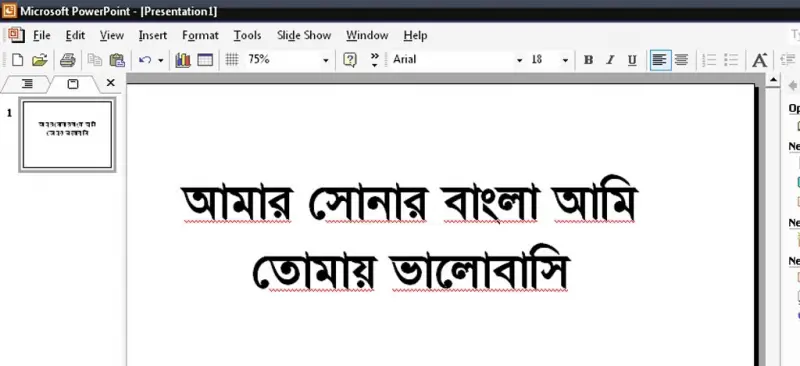
Task: Switch to the Outline tab
Action: [x=27, y=84]
